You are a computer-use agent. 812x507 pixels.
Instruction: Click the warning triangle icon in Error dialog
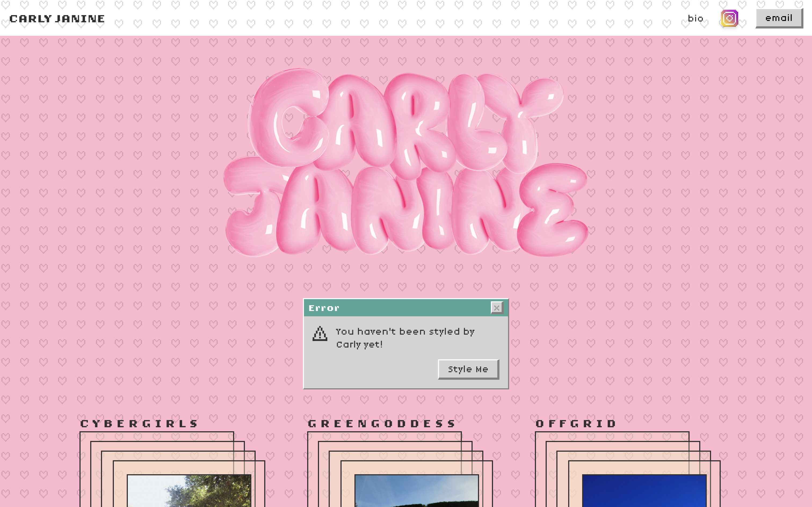pyautogui.click(x=320, y=333)
